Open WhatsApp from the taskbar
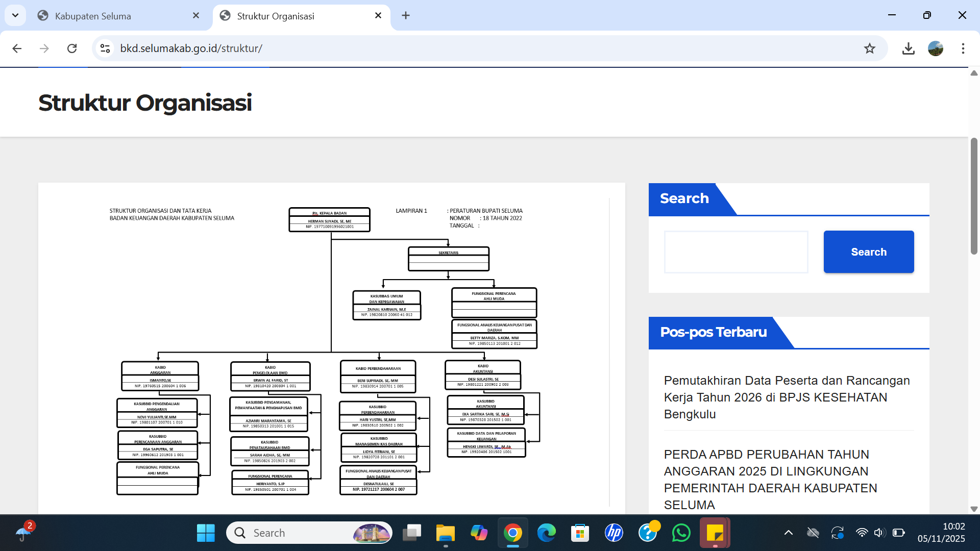Image resolution: width=980 pixels, height=551 pixels. coord(681,533)
